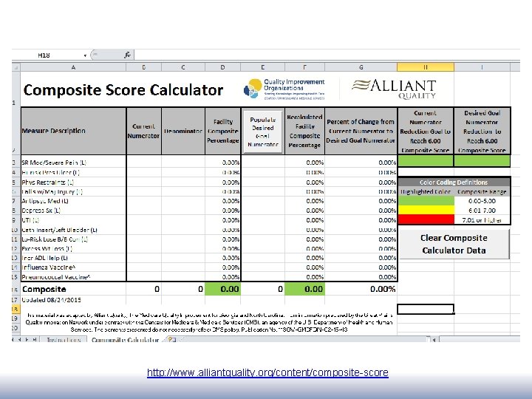Select row 17 header
The height and width of the screenshot is (399, 532).
point(16,300)
